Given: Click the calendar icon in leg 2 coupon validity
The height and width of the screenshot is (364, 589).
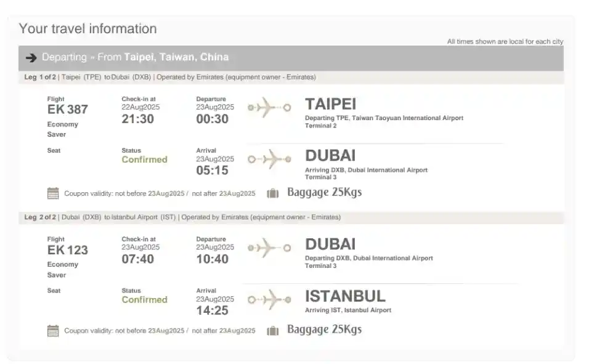Looking at the screenshot, I should (53, 331).
